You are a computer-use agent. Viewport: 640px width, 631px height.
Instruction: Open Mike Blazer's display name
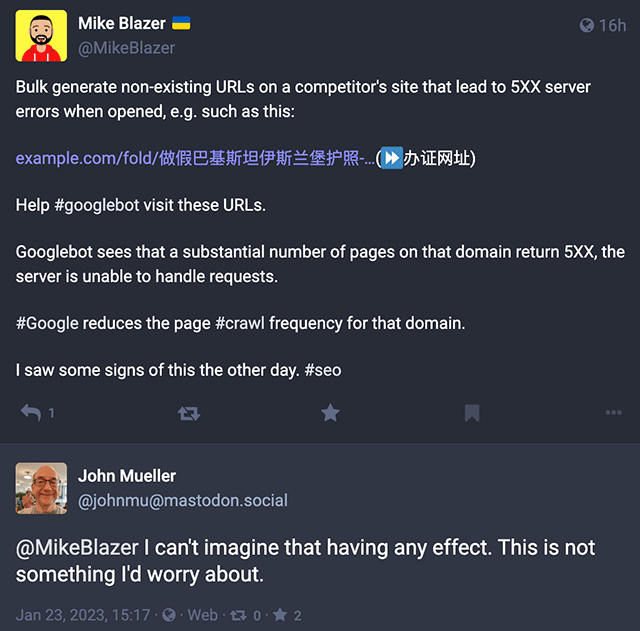(x=122, y=23)
